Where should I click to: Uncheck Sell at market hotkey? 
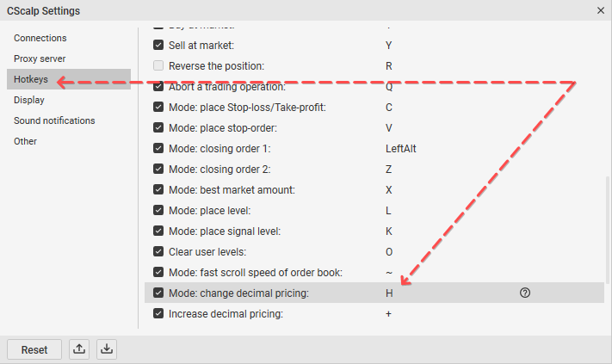point(158,45)
